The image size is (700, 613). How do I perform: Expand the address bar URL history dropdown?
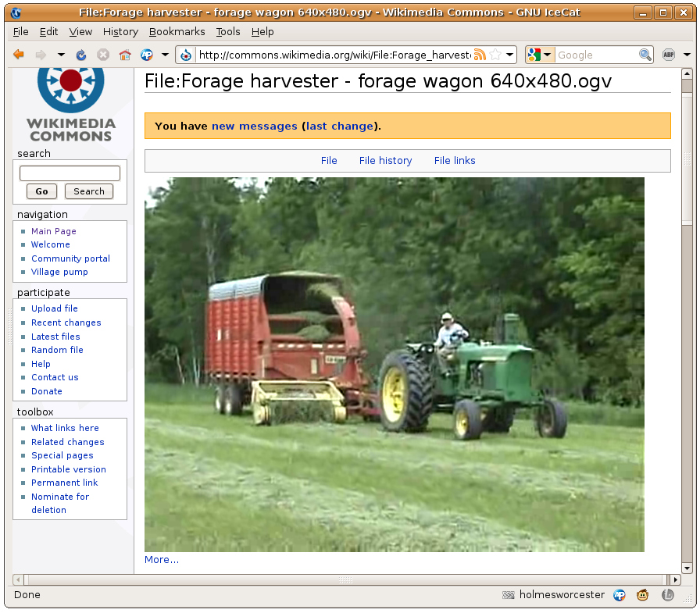(510, 55)
